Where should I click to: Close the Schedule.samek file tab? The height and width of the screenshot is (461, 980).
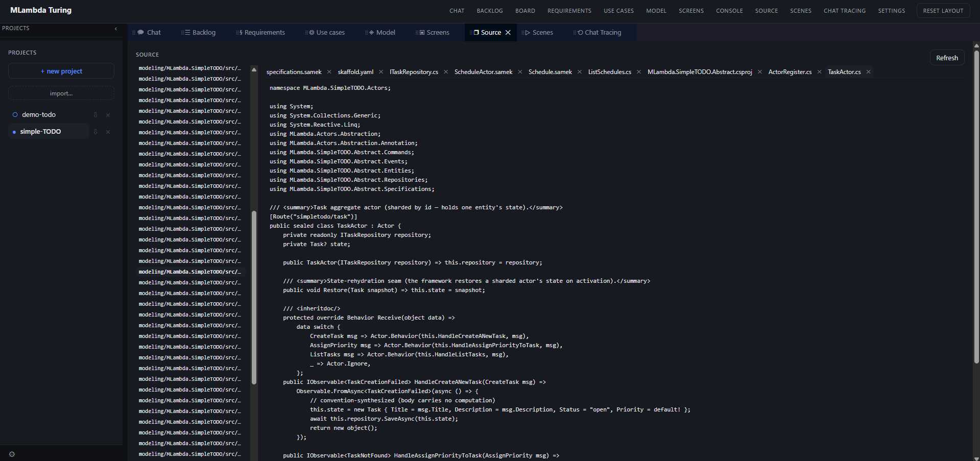(580, 72)
